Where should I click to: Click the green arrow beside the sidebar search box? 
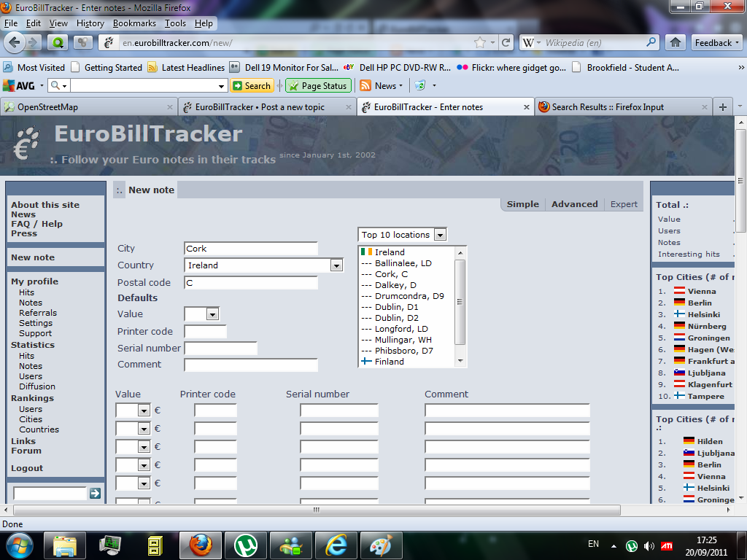tap(95, 494)
